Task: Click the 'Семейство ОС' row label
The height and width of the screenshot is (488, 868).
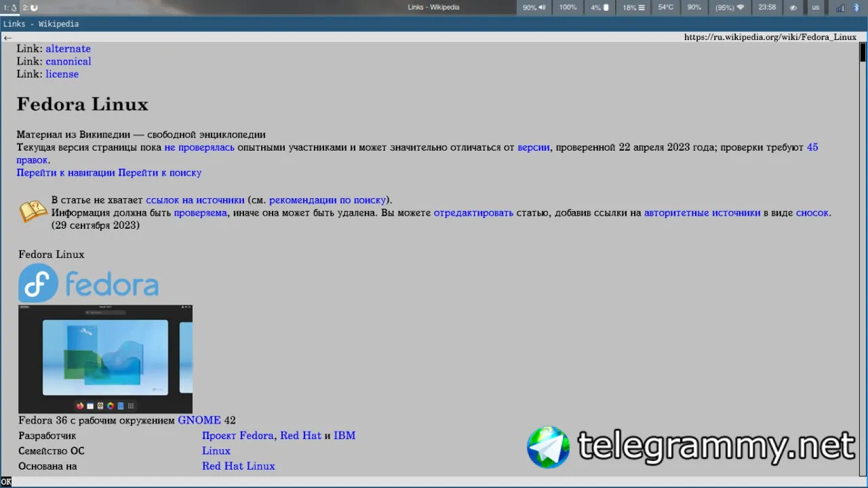Action: tap(52, 451)
